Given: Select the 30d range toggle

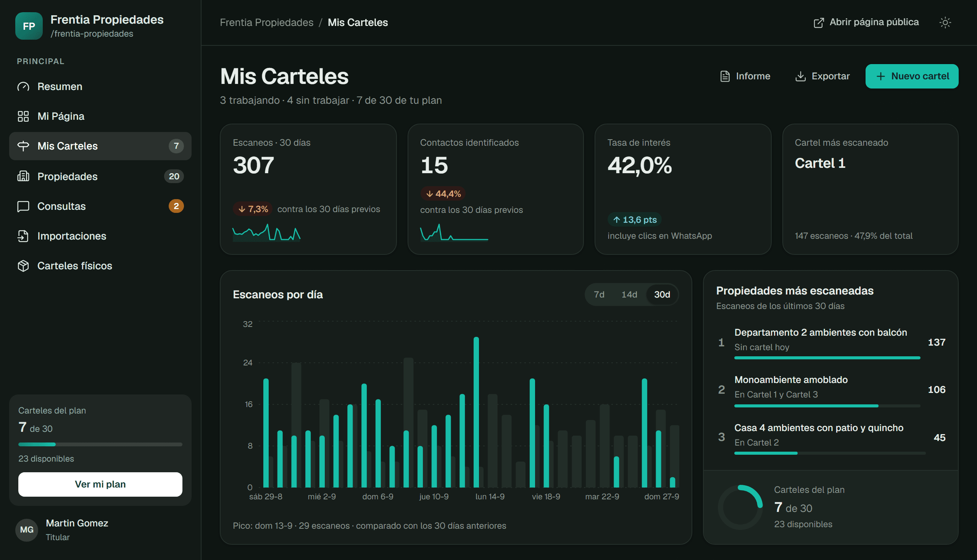Looking at the screenshot, I should coord(662,294).
